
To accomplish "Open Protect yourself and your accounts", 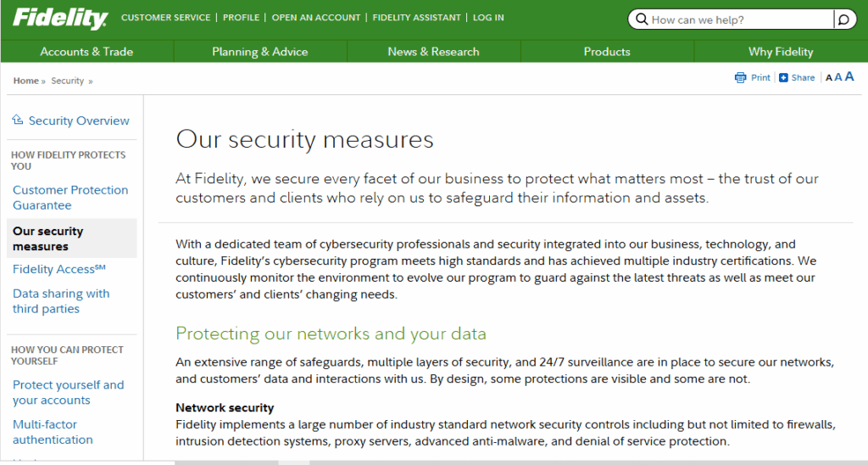I will (68, 392).
